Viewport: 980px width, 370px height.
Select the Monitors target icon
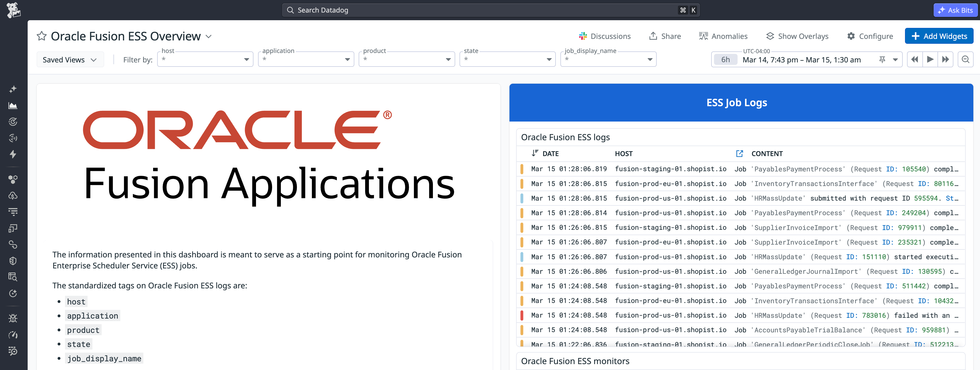click(x=13, y=122)
